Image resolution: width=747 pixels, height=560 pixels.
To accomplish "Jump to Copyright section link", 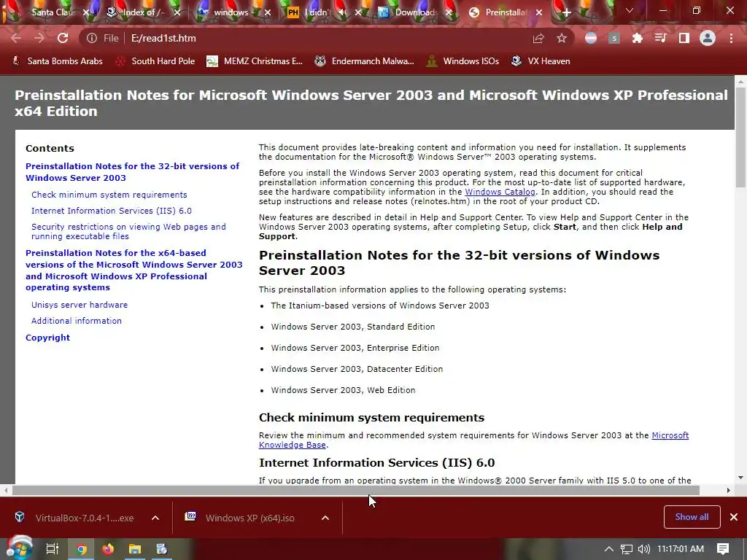I will (47, 338).
